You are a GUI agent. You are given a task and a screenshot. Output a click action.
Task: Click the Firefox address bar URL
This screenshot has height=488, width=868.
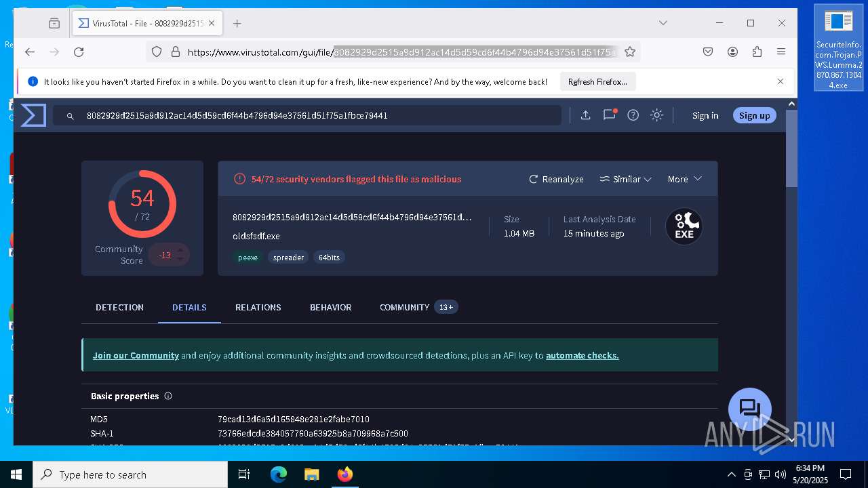[400, 52]
